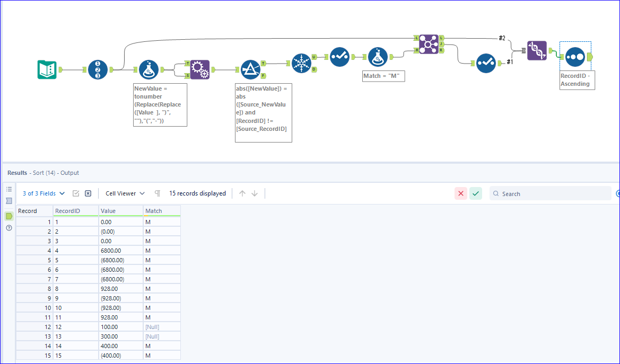This screenshot has width=620, height=364.
Task: Select the Input Data tool
Action: pos(48,69)
